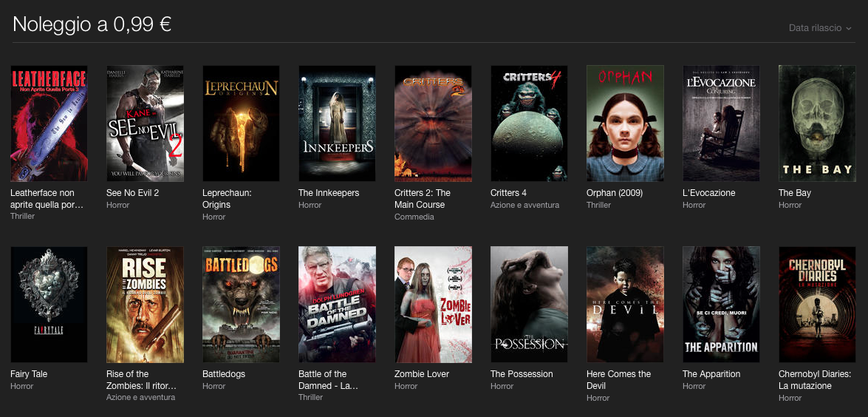Open the Critters 4 poster
This screenshot has width=868, height=417.
tap(529, 123)
